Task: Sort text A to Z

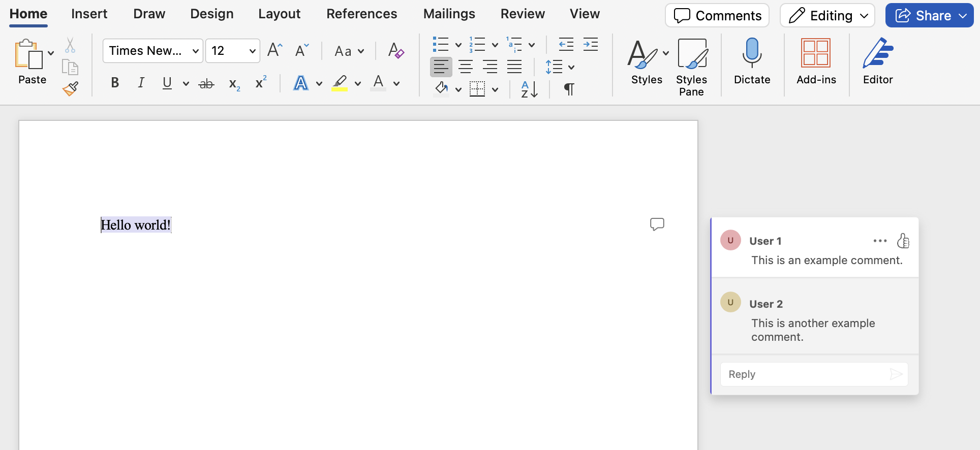Action: click(529, 89)
